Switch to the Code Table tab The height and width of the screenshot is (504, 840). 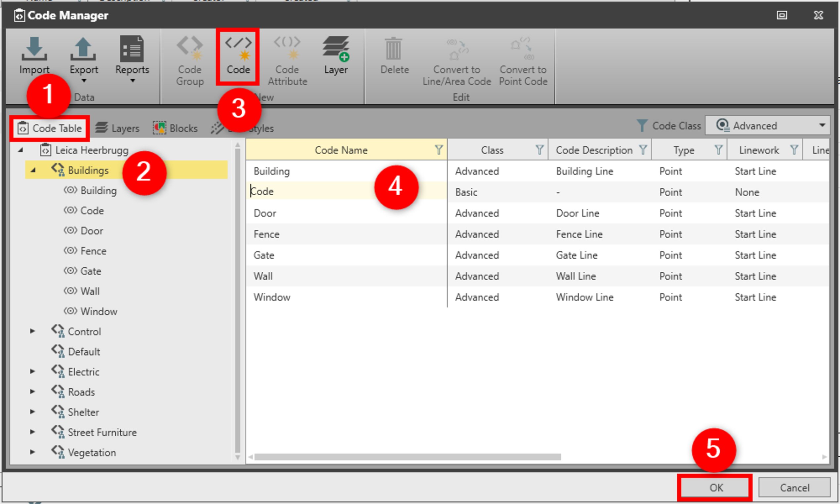click(x=50, y=128)
